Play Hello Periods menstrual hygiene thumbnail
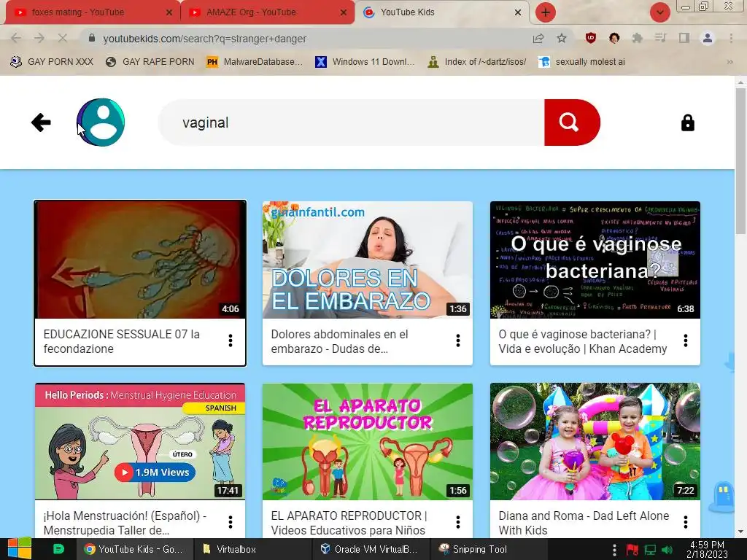This screenshot has height=560, width=747. 140,441
